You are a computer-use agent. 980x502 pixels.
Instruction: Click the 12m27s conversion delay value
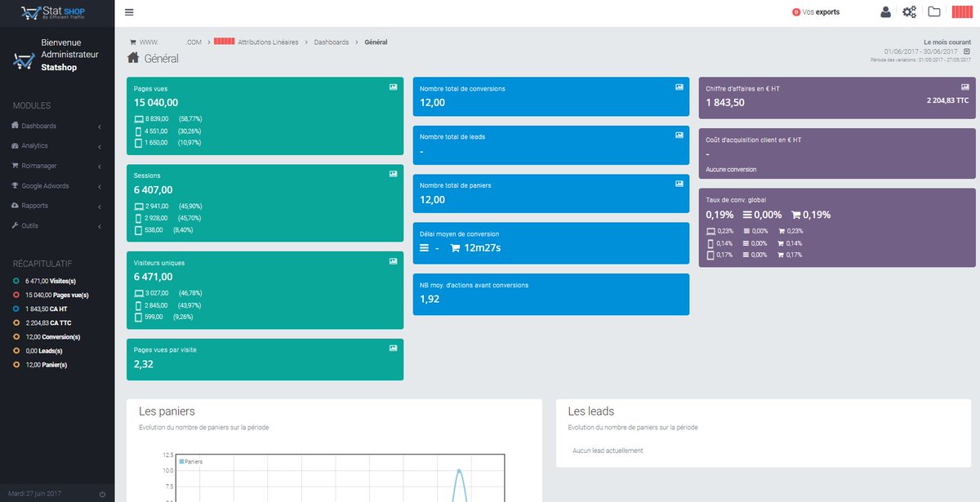[482, 248]
